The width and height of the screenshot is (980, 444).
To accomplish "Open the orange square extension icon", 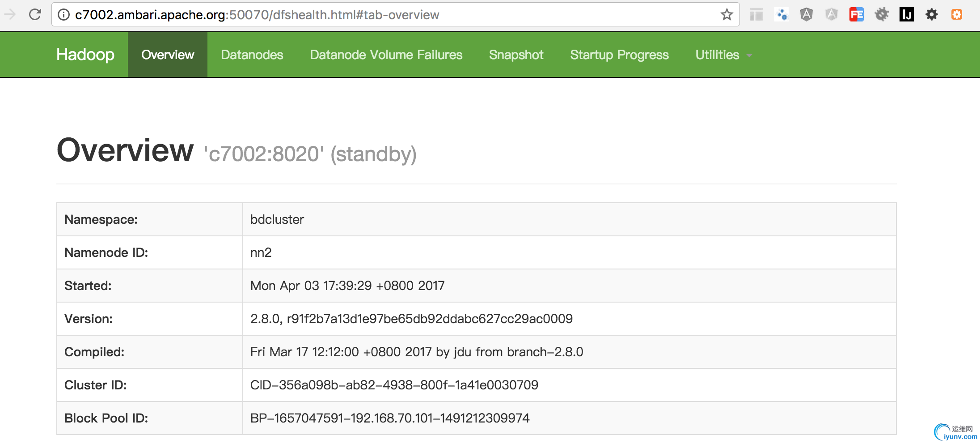I will point(957,15).
